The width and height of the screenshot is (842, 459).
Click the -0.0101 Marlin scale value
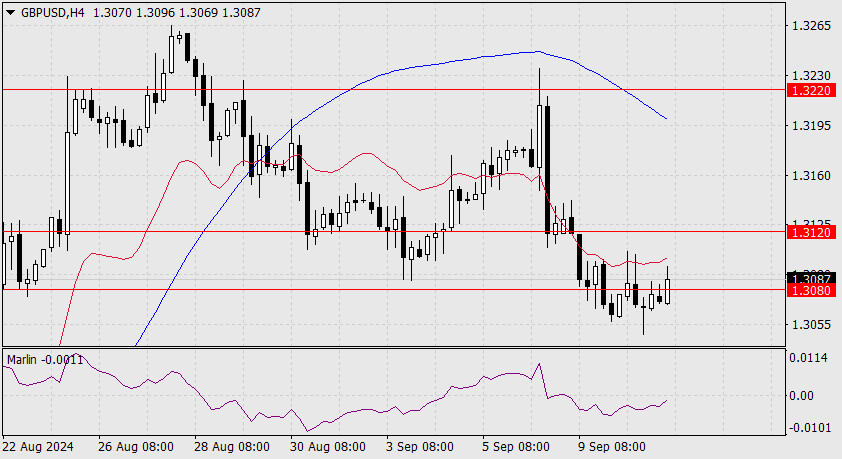coord(809,428)
